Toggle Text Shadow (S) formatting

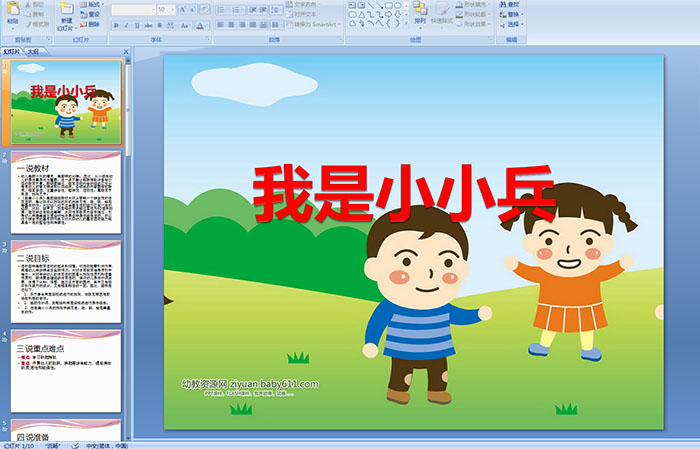159,25
